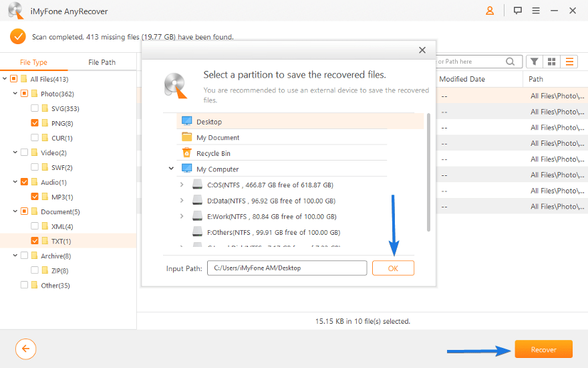588x368 pixels.
Task: Click the back arrow button
Action: 26,349
